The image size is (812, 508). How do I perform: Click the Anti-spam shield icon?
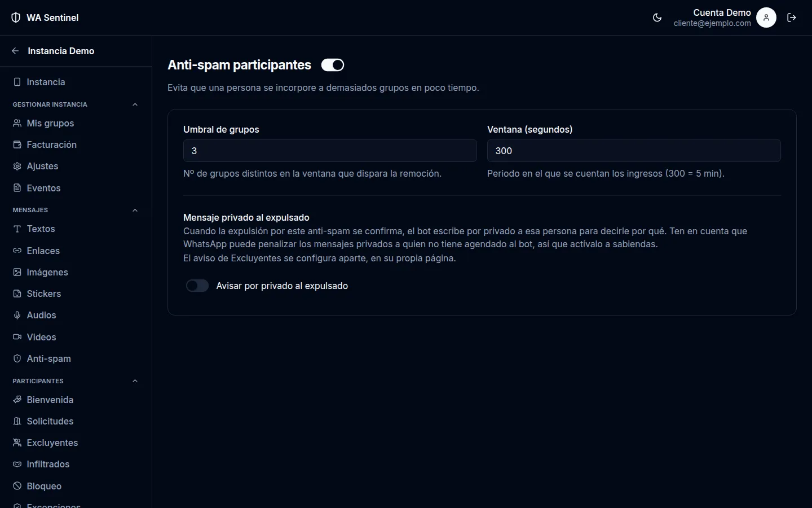(17, 358)
